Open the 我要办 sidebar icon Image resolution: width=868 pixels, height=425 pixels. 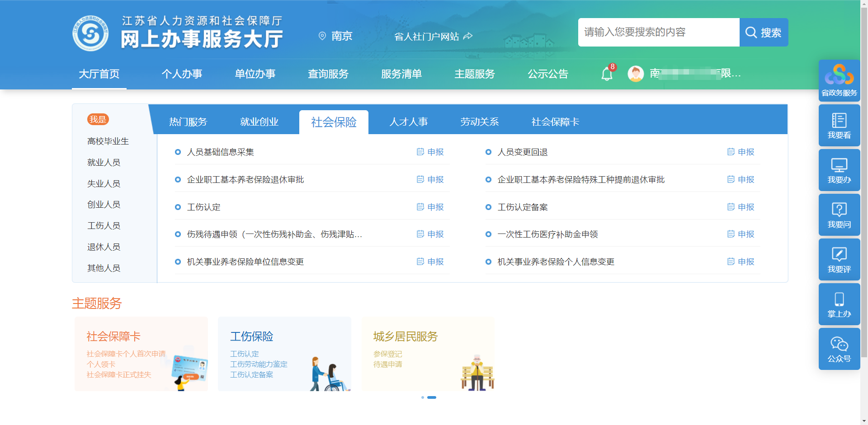tap(839, 170)
